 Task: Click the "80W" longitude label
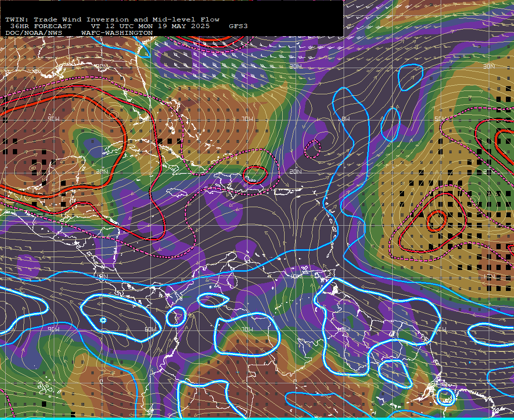tap(150, 329)
